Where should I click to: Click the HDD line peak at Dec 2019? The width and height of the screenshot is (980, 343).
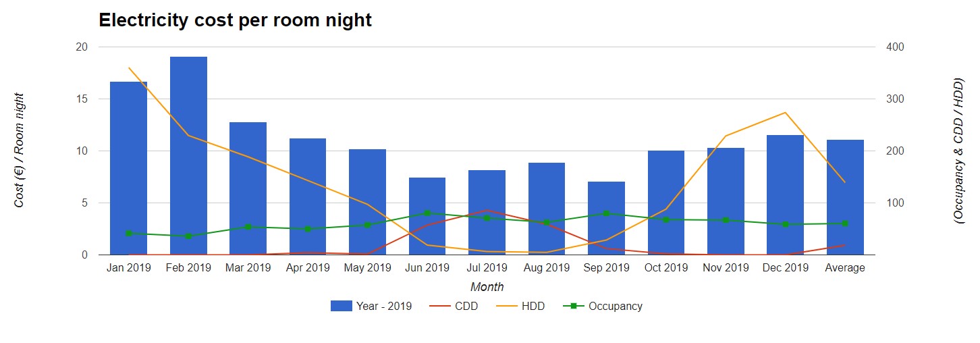pos(785,113)
